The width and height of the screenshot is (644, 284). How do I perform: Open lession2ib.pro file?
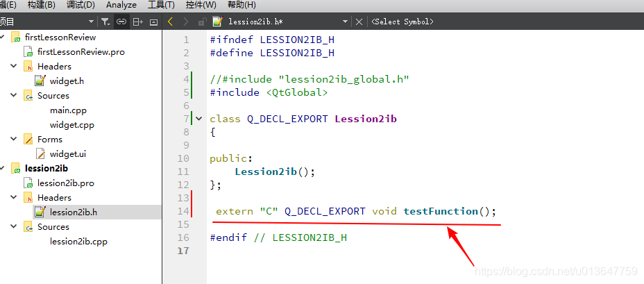click(x=66, y=183)
